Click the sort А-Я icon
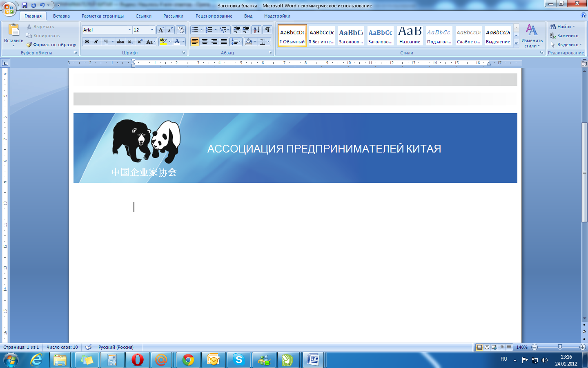Screen dimensions: 588x368 coord(256,30)
